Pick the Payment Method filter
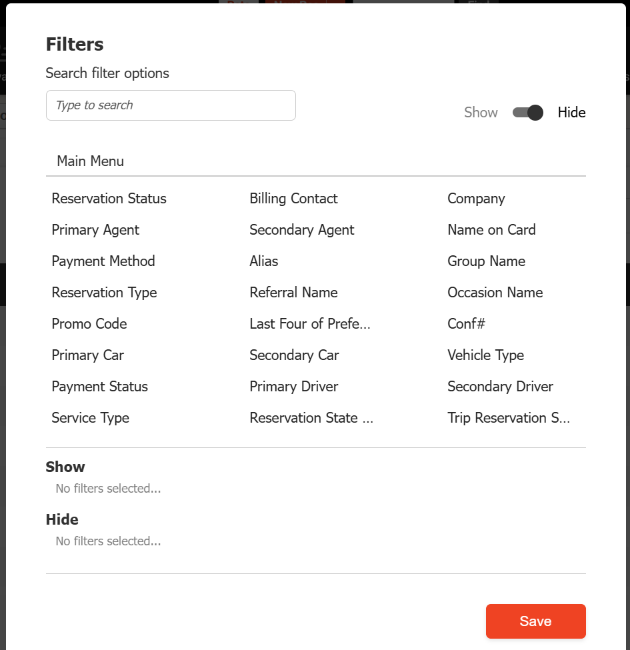The width and height of the screenshot is (630, 650). tap(103, 261)
